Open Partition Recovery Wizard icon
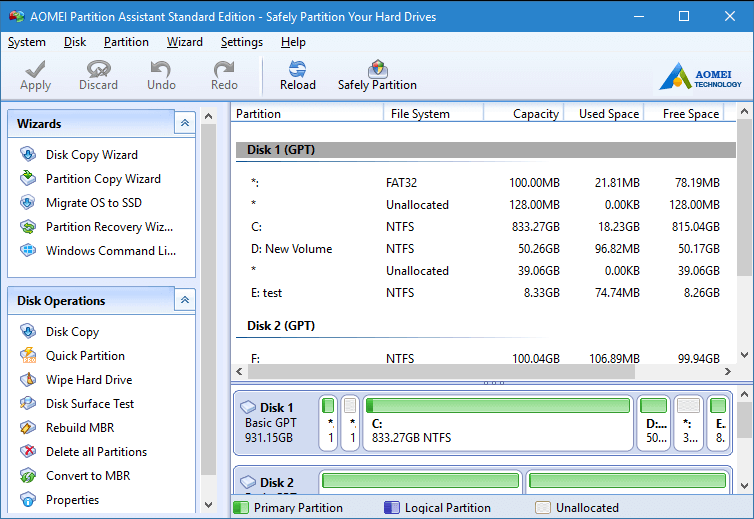This screenshot has height=519, width=754. 28,227
